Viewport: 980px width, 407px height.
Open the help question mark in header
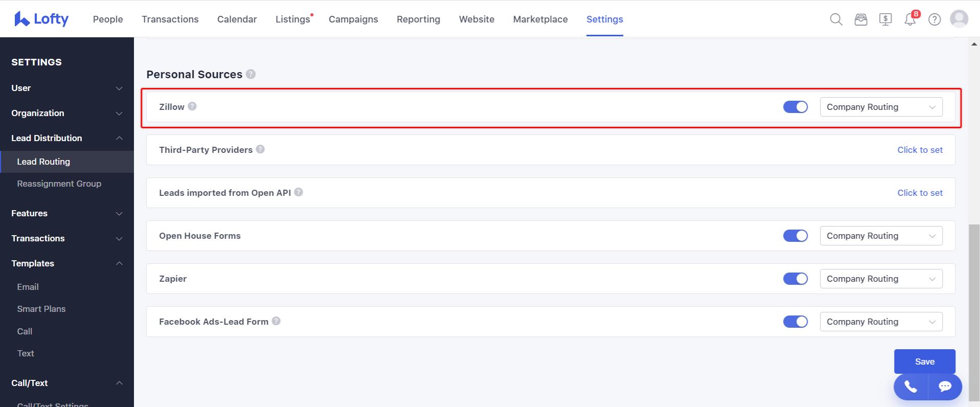pos(935,19)
